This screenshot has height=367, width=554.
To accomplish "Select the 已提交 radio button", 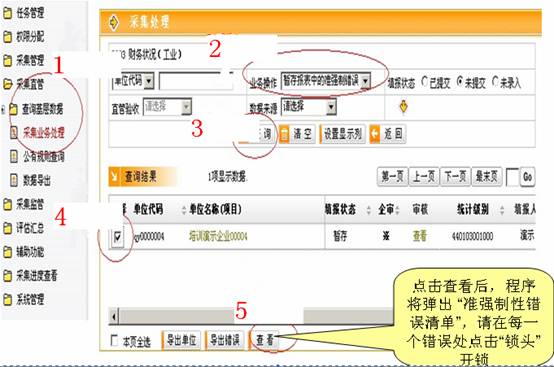I will [425, 82].
